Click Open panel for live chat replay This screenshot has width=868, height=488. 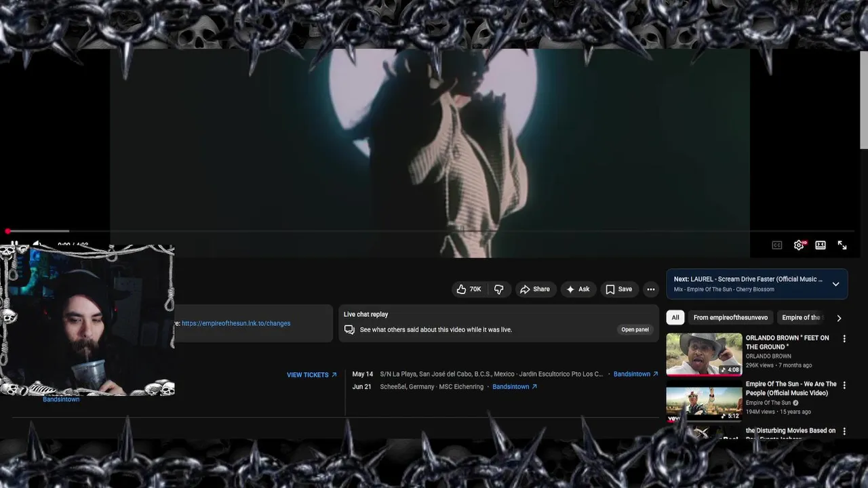[635, 329]
